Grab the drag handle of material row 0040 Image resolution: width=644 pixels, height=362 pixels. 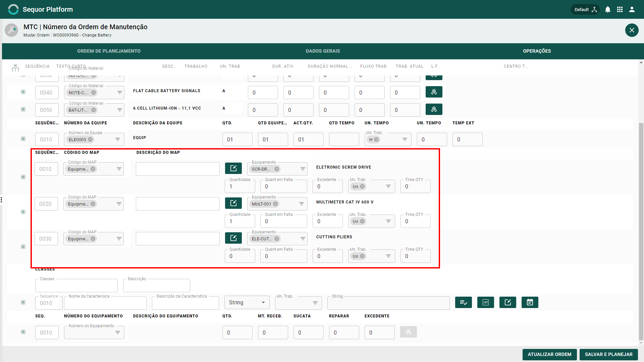coord(23,92)
